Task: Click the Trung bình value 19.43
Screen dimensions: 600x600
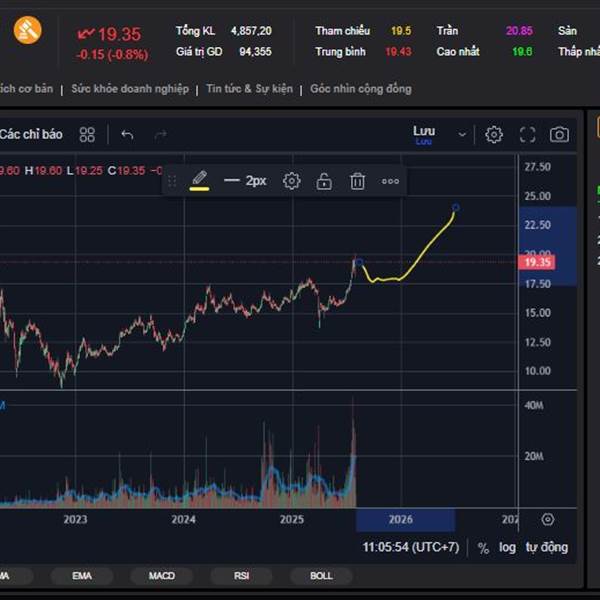Action: tap(398, 52)
